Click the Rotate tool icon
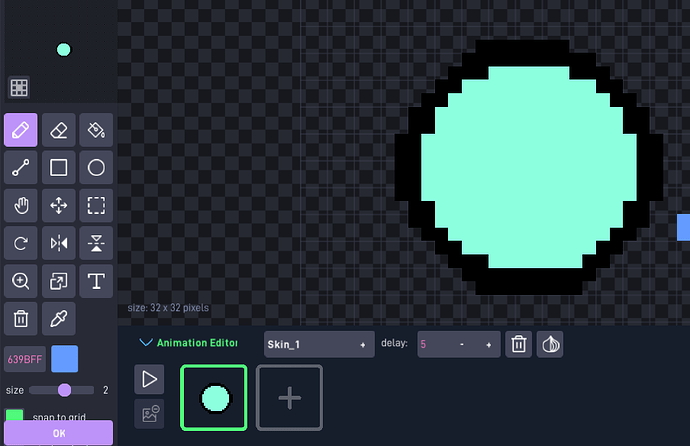The width and height of the screenshot is (690, 446). 21,243
